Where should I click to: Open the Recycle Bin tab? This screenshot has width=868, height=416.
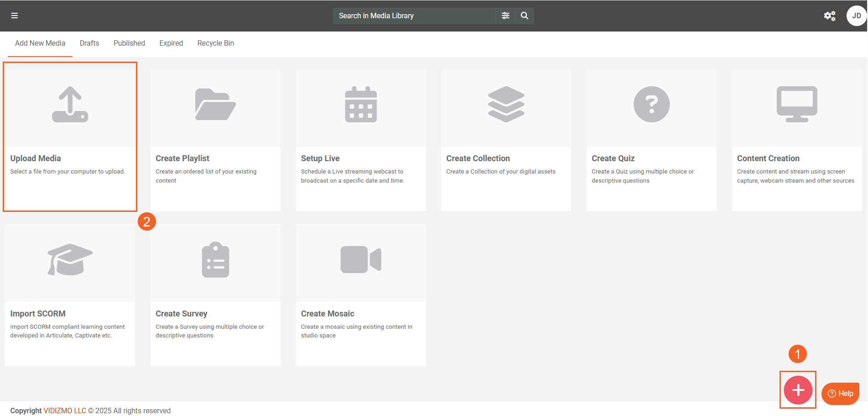coord(215,43)
